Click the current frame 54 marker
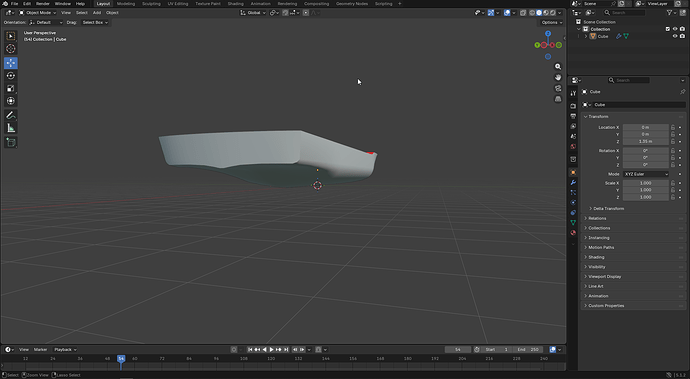This screenshot has width=690, height=379. point(121,358)
